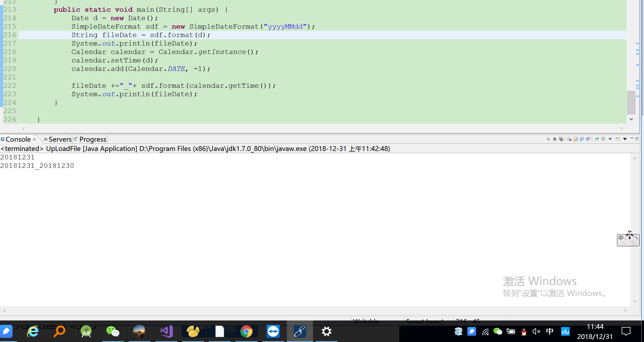Toggle Scroll Lock in the console
644x342 pixels.
(x=576, y=139)
